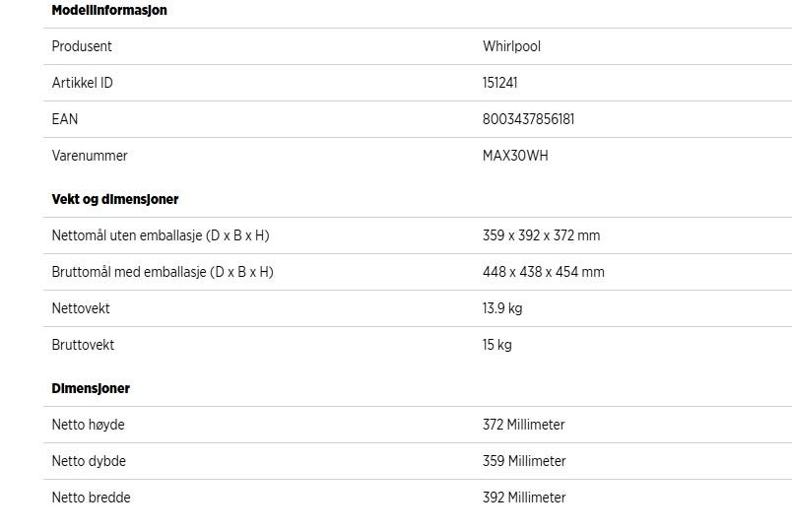The image size is (792, 532).
Task: Select the Whirlpool producer value
Action: click(511, 46)
